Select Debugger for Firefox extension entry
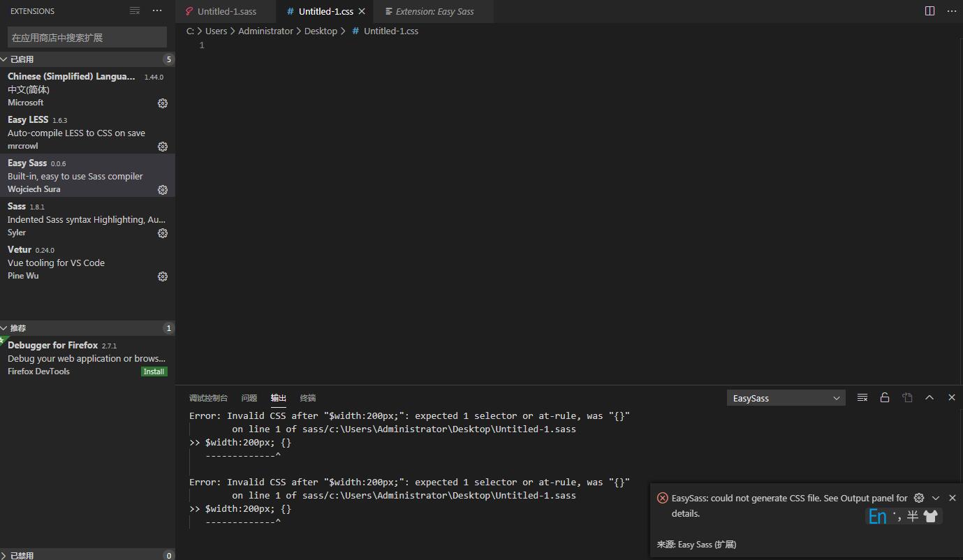The image size is (963, 560). 87,358
